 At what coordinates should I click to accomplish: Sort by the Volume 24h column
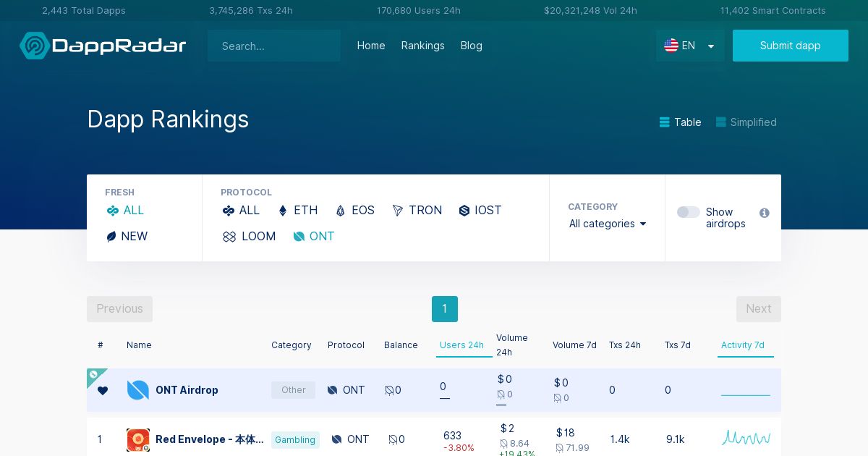tap(512, 345)
